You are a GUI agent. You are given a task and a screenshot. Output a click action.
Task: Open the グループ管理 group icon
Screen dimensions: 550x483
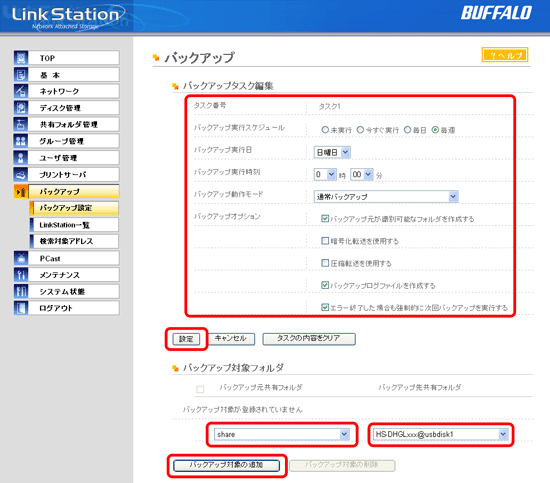tap(21, 141)
